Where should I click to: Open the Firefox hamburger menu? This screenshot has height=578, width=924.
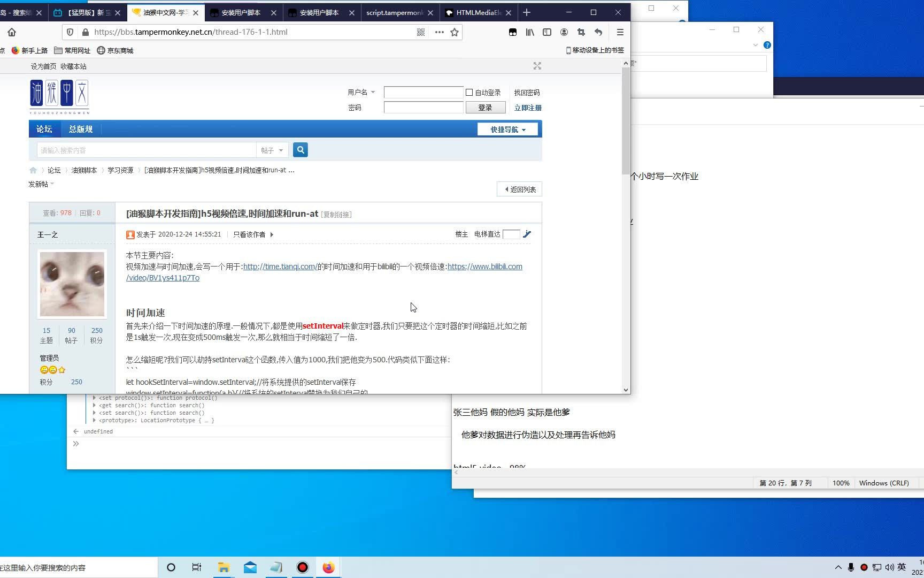pos(620,32)
